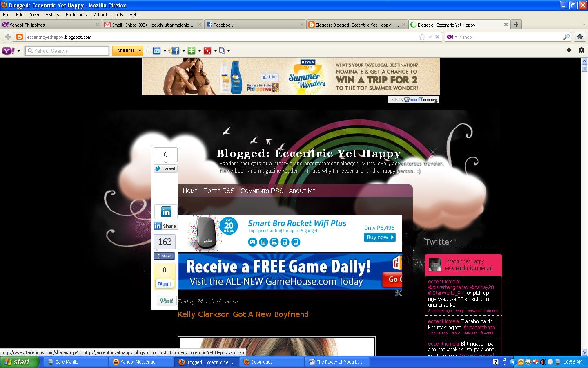The image size is (588, 368).
Task: Click the Facebook Share button
Action: [164, 256]
